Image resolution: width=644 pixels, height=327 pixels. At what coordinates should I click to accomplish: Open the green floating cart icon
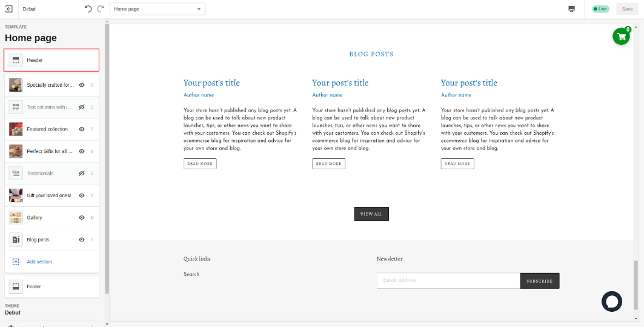point(621,36)
